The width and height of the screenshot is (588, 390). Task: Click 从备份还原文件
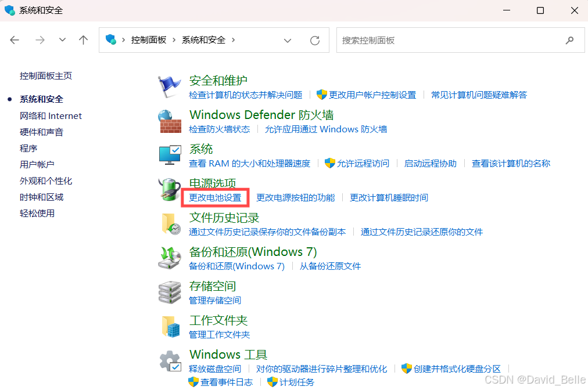pyautogui.click(x=330, y=266)
